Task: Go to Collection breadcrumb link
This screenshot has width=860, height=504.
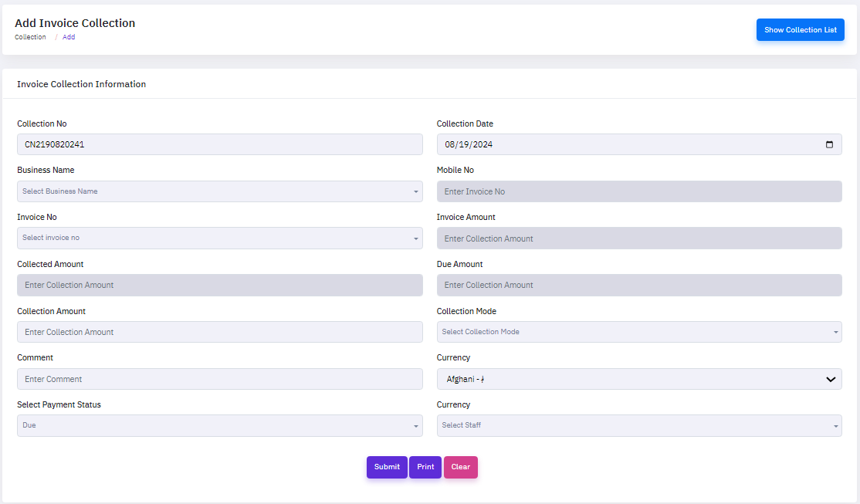Action: pyautogui.click(x=30, y=37)
